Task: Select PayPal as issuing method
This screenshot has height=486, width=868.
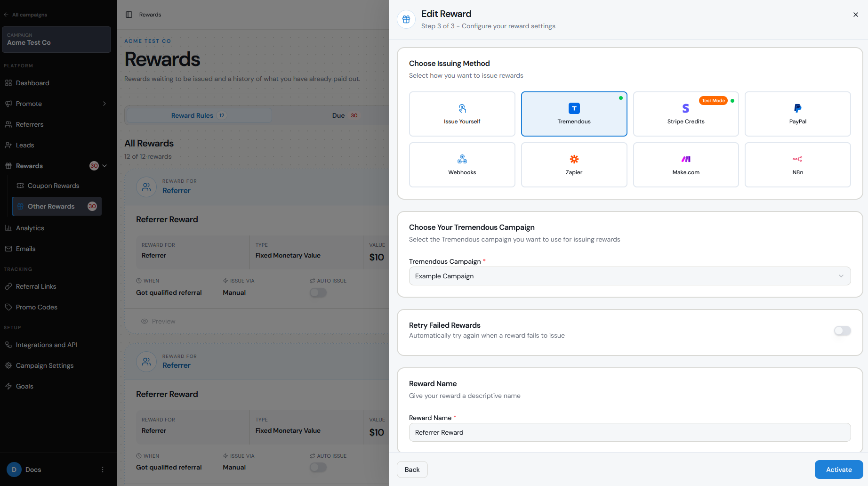Action: pos(798,114)
